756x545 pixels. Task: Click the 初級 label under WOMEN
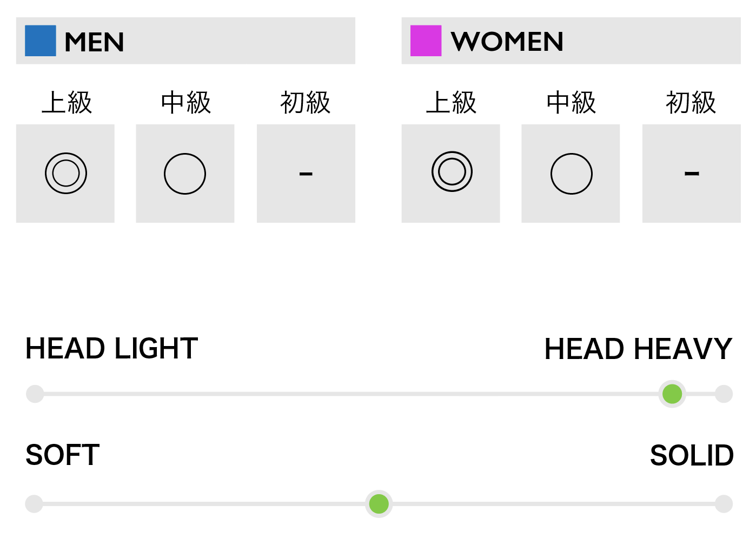click(691, 102)
